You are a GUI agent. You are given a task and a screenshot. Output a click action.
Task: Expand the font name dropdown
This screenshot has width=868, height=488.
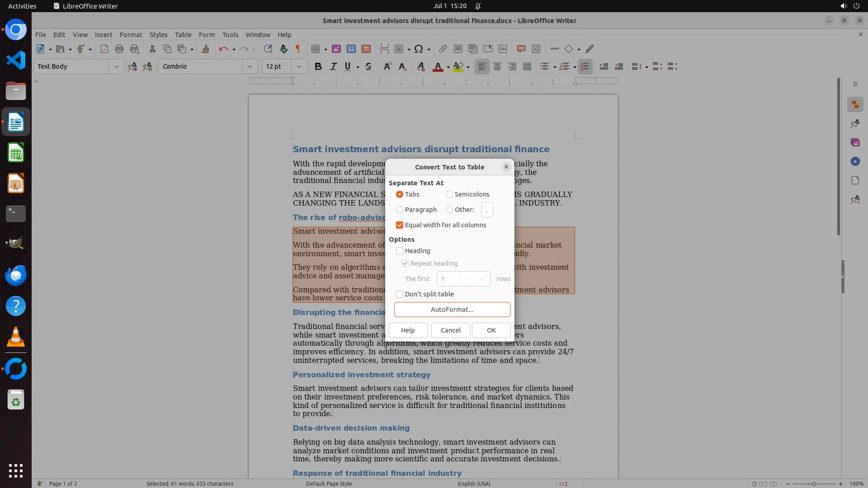click(x=250, y=66)
